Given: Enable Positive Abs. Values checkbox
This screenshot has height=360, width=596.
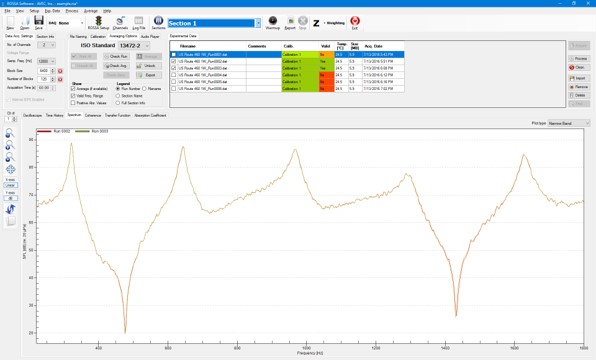Looking at the screenshot, I should [73, 103].
